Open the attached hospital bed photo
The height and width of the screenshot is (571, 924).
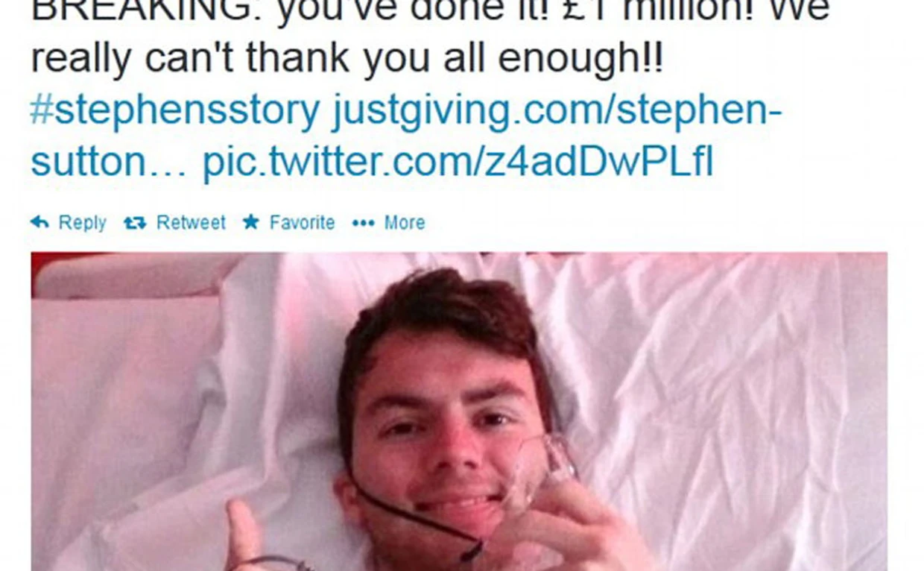(459, 411)
